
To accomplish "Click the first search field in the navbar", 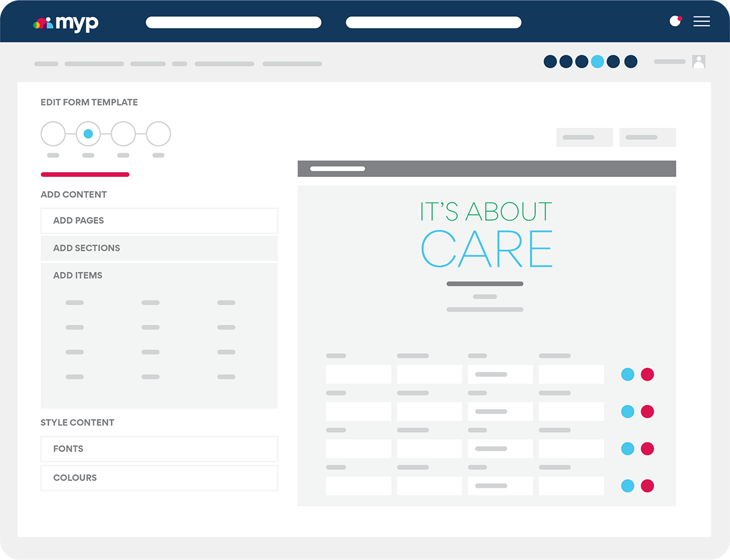I will point(234,22).
